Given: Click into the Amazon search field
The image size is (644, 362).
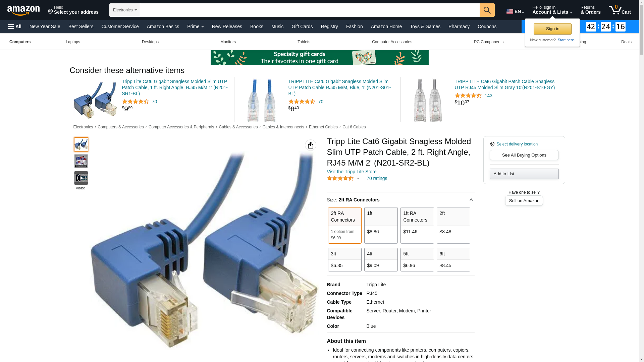Looking at the screenshot, I should (310, 10).
